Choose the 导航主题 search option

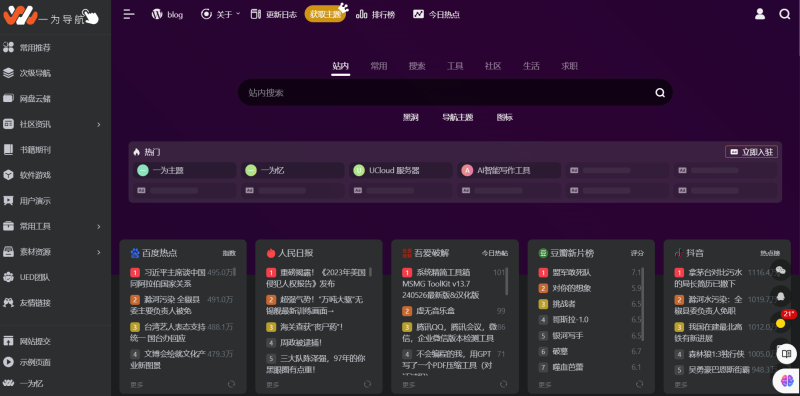(458, 117)
